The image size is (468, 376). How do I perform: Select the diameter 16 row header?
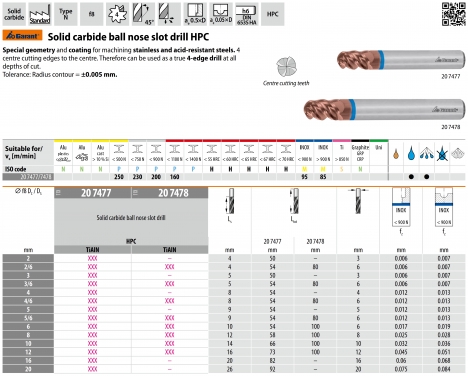[28, 360]
